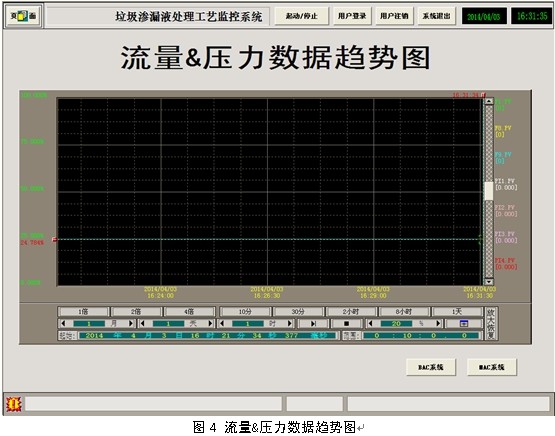Click the skip-to-latest playback button
The width and height of the screenshot is (555, 436).
click(313, 323)
